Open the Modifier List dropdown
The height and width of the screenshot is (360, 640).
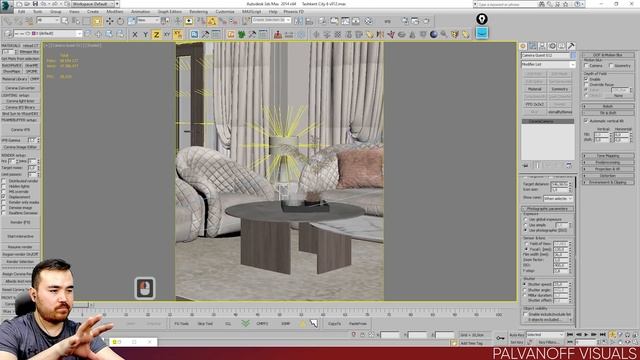[549, 64]
